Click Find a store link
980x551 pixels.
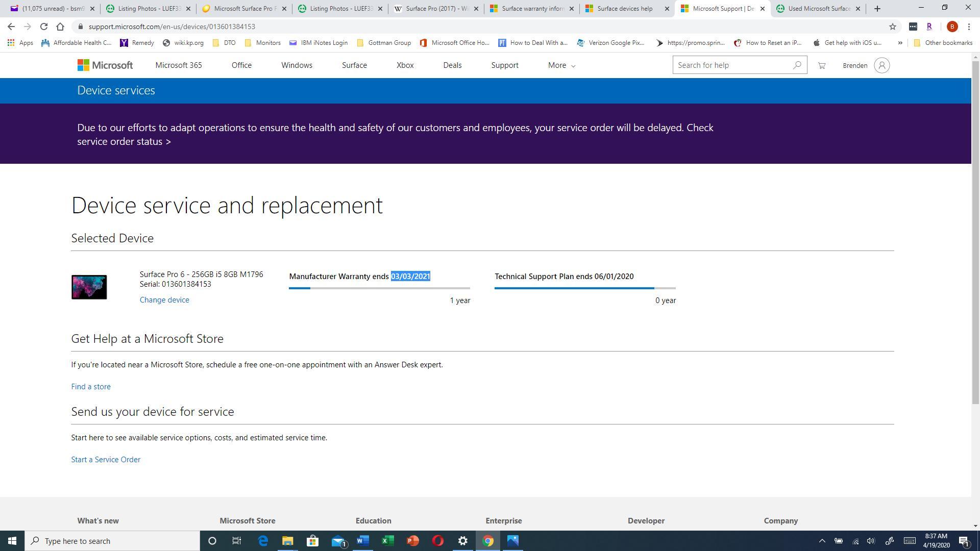click(91, 387)
